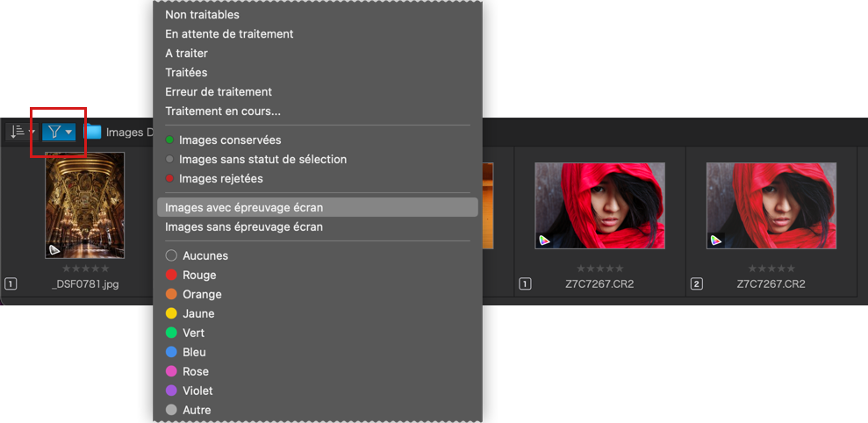Filter by 'Traitées' images
The width and height of the screenshot is (868, 423).
(x=317, y=73)
